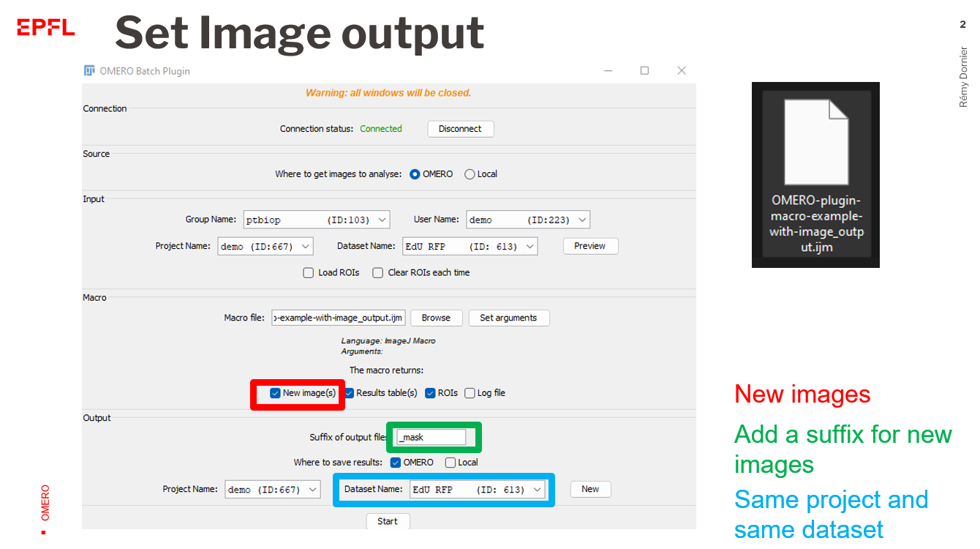Close the OMERO Batch Plugin window
The height and width of the screenshot is (549, 980).
point(682,71)
